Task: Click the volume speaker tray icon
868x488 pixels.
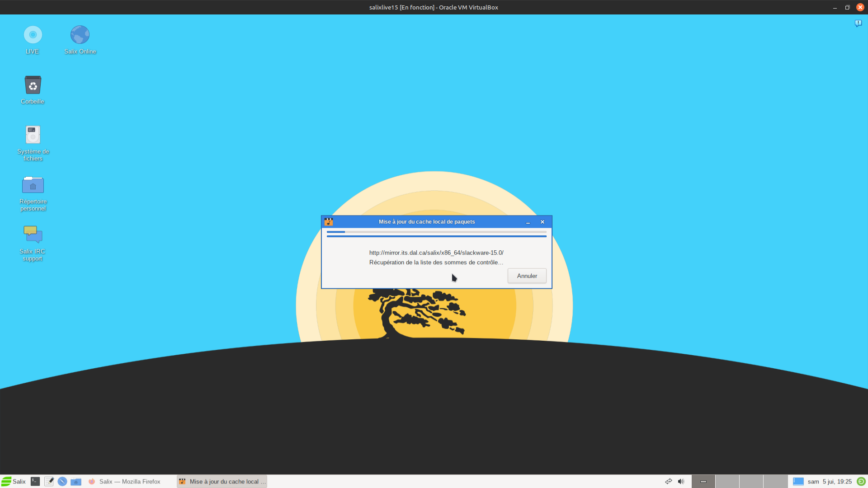Action: coord(681,482)
